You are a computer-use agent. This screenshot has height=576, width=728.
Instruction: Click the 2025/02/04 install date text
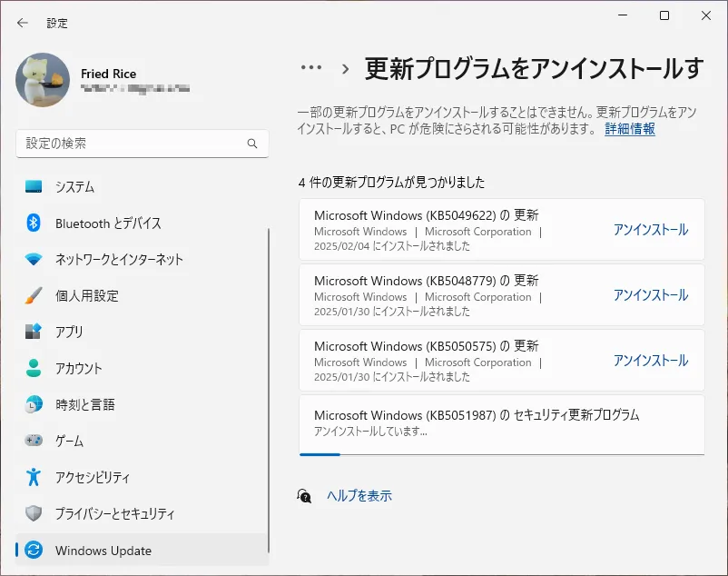[392, 245]
